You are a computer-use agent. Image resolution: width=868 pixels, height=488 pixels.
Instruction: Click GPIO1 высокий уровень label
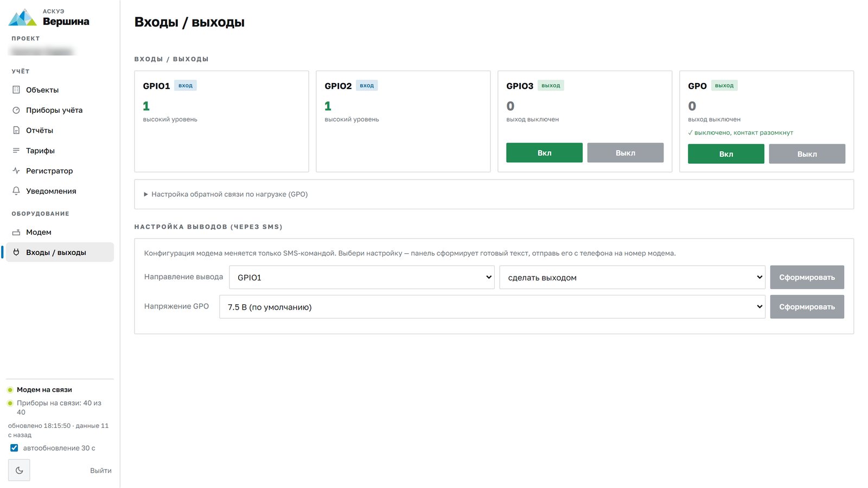(x=170, y=119)
